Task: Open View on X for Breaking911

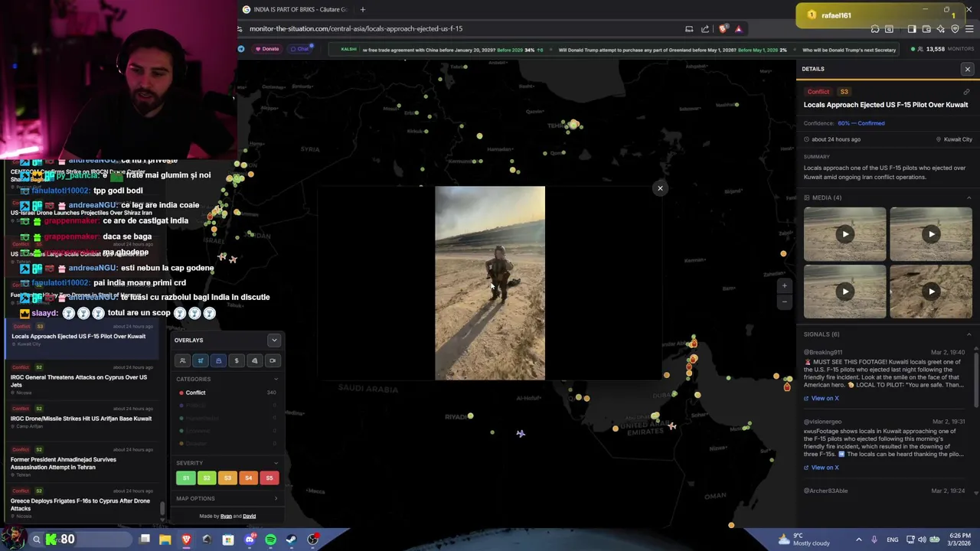Action: pyautogui.click(x=821, y=399)
